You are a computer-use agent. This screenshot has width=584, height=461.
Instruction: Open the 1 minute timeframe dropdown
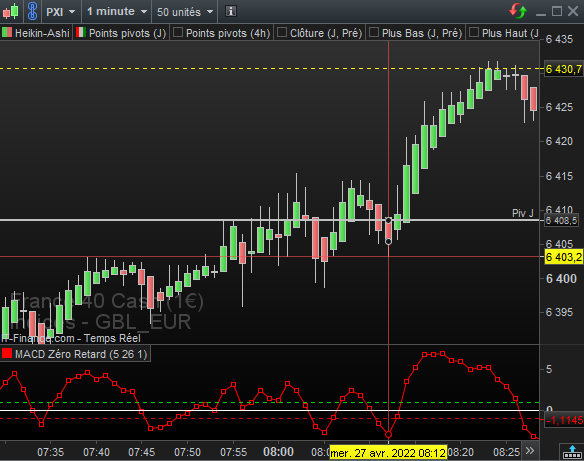(117, 12)
